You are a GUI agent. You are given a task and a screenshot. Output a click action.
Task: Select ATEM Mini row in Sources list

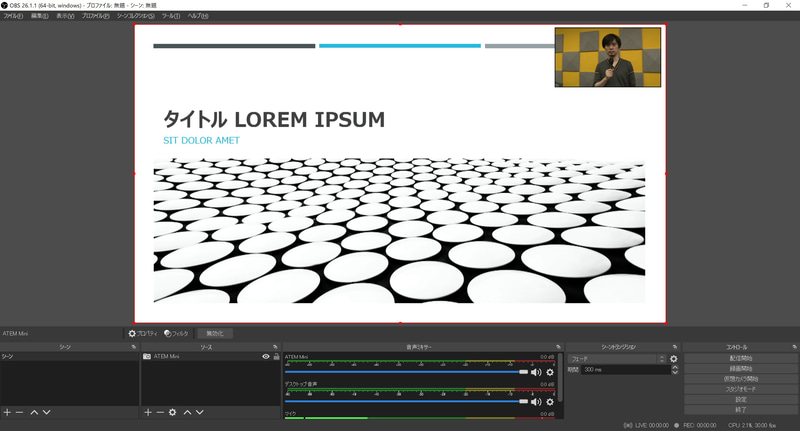pos(211,357)
